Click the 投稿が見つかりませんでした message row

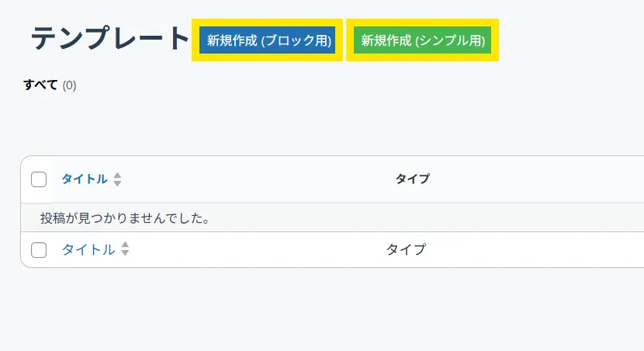point(126,218)
